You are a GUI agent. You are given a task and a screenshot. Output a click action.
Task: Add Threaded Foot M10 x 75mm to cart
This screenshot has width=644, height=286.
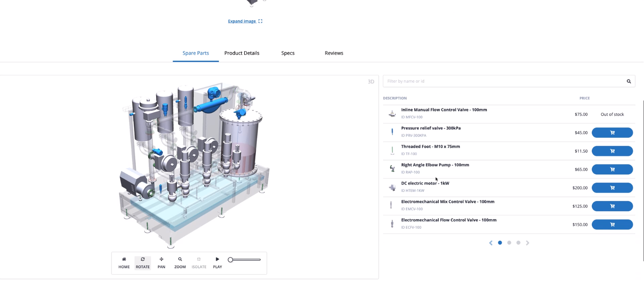612,151
